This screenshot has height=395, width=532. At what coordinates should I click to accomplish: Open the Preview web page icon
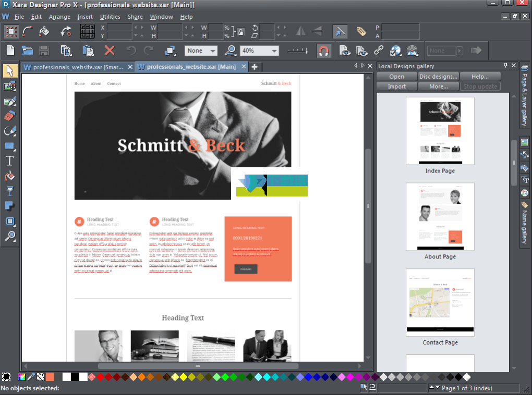click(344, 51)
